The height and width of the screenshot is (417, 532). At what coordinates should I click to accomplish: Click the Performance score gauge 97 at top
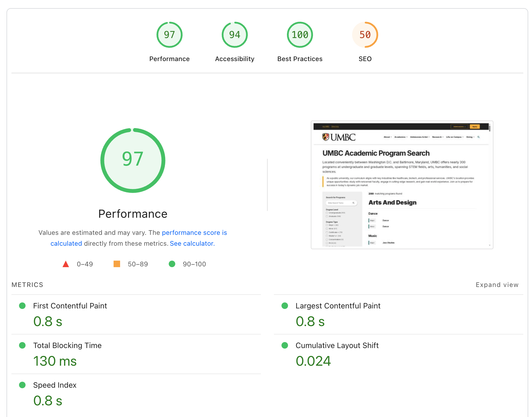169,35
